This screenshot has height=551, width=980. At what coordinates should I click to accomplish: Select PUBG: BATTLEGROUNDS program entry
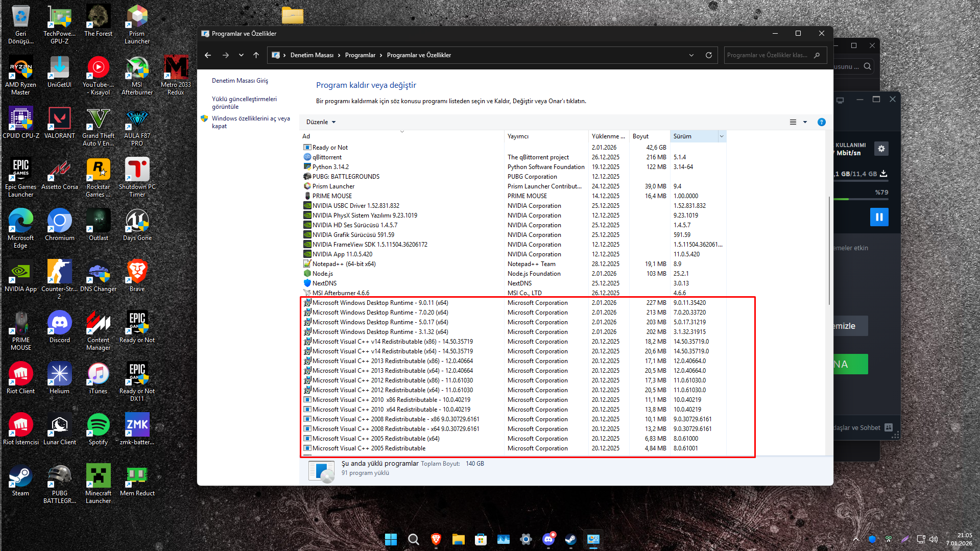pyautogui.click(x=514, y=177)
